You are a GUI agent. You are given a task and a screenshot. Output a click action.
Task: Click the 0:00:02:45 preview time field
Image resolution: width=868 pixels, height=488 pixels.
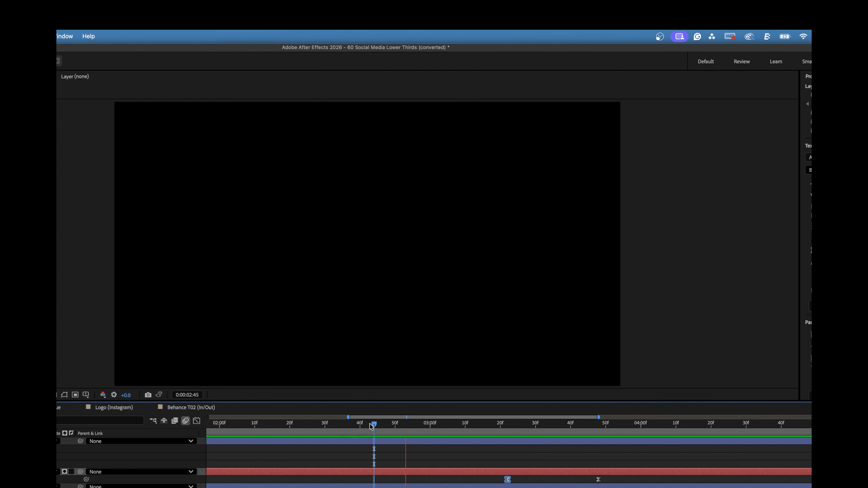(187, 395)
